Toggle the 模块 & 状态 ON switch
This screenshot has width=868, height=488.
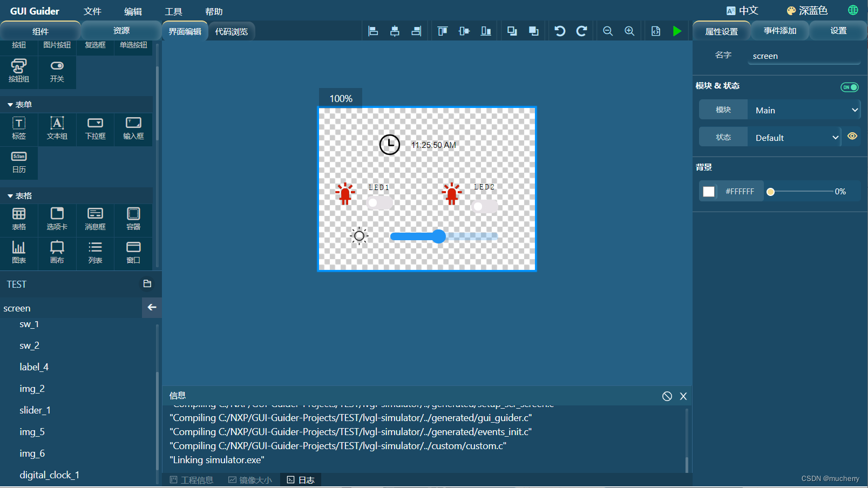850,87
